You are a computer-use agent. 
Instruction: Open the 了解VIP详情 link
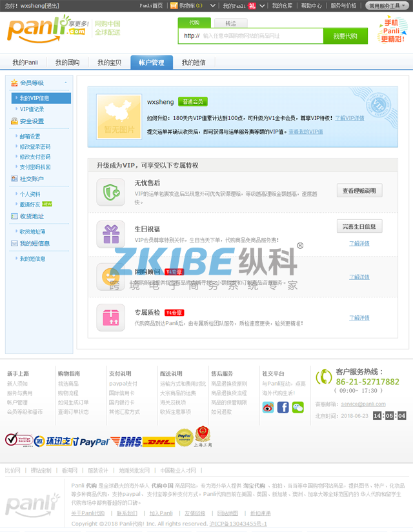(x=350, y=118)
